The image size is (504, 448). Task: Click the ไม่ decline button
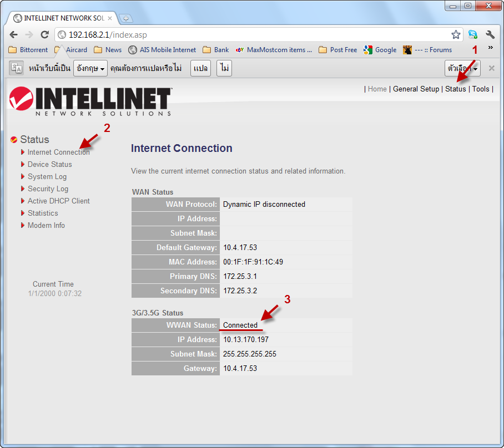pos(224,68)
